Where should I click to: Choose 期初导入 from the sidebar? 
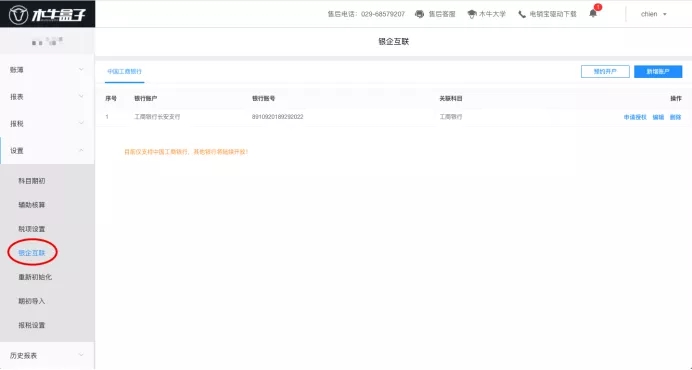point(32,301)
